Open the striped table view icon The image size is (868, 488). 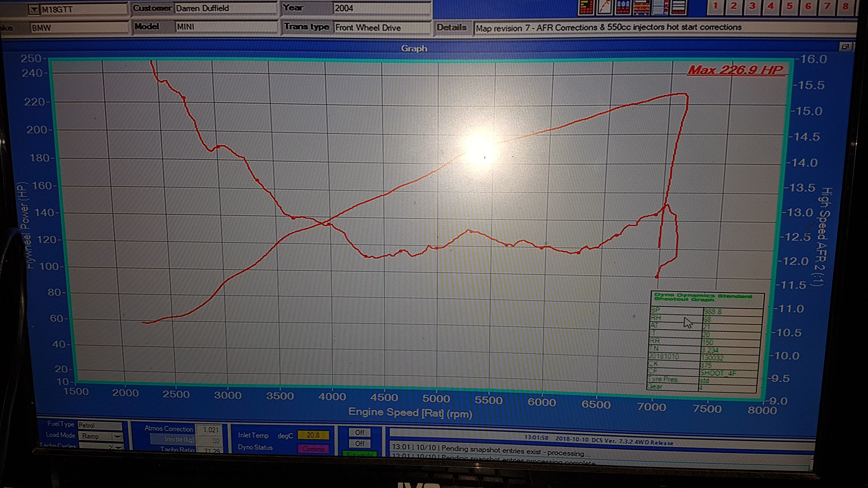click(641, 7)
